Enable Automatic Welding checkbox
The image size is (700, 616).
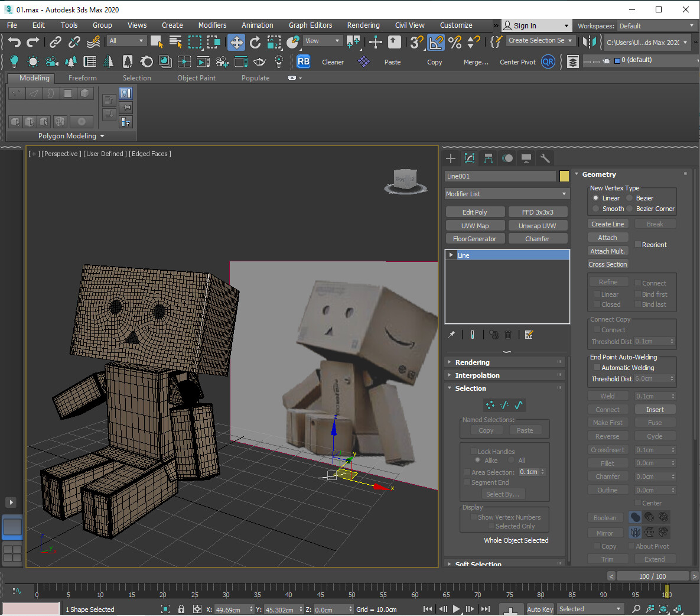pyautogui.click(x=597, y=368)
